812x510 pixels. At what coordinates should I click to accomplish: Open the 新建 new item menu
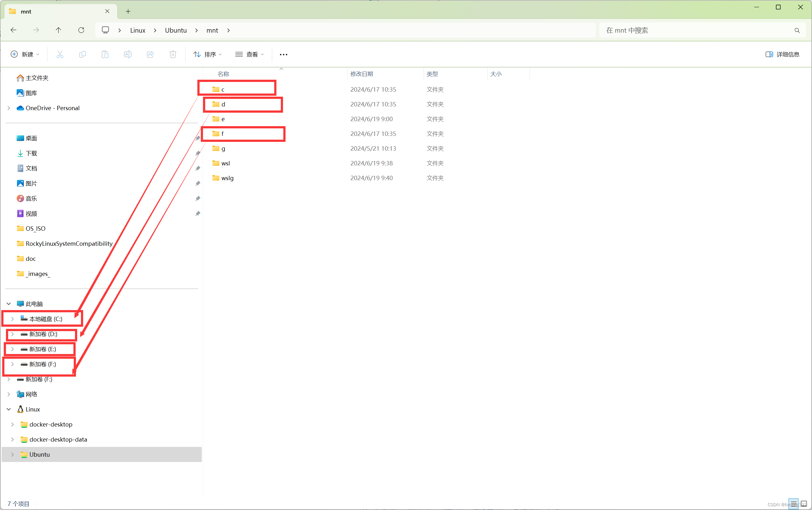coord(25,54)
